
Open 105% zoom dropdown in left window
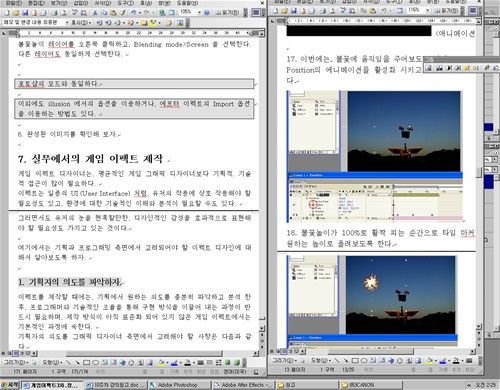pos(199,13)
